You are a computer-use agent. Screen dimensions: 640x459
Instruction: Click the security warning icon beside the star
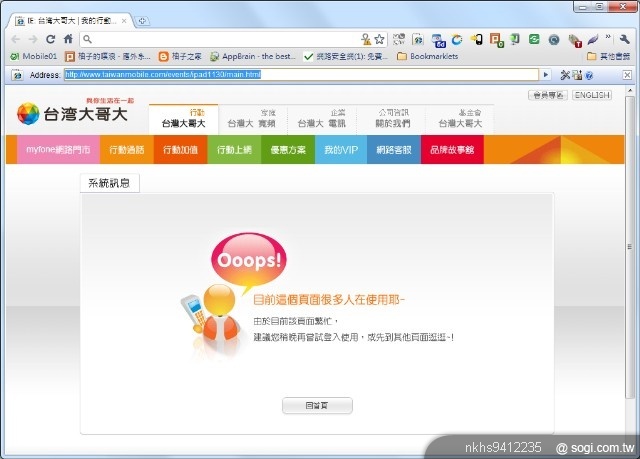[x=366, y=39]
